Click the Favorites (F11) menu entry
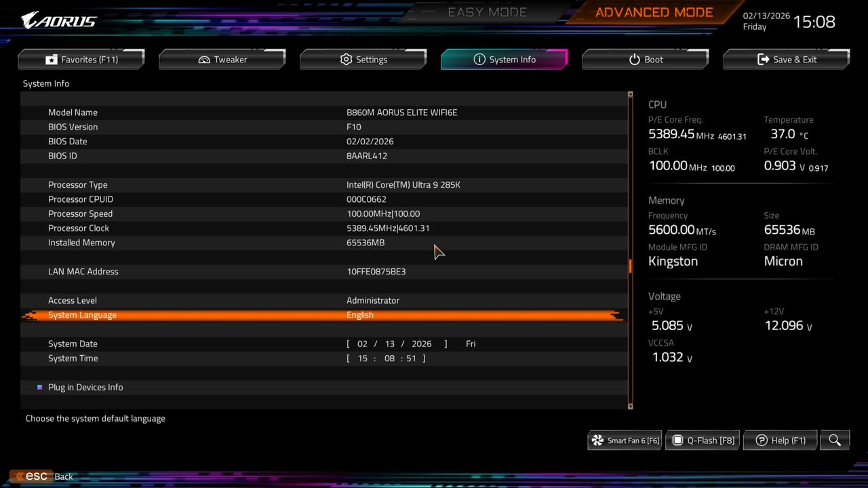 [81, 59]
